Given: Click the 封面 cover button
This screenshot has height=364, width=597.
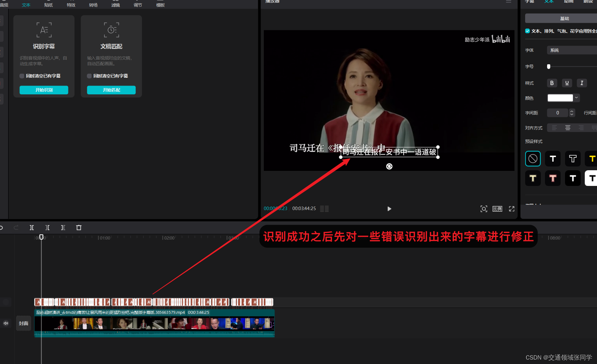Looking at the screenshot, I should click(x=24, y=323).
